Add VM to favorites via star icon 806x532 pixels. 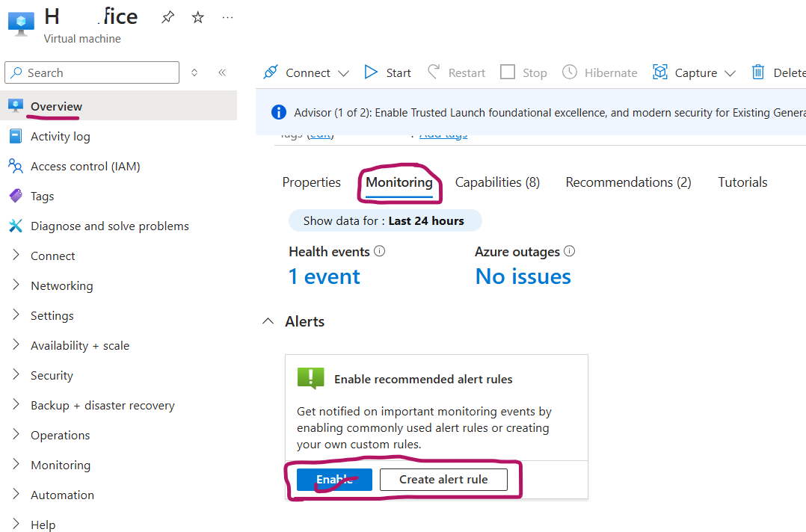pyautogui.click(x=197, y=15)
